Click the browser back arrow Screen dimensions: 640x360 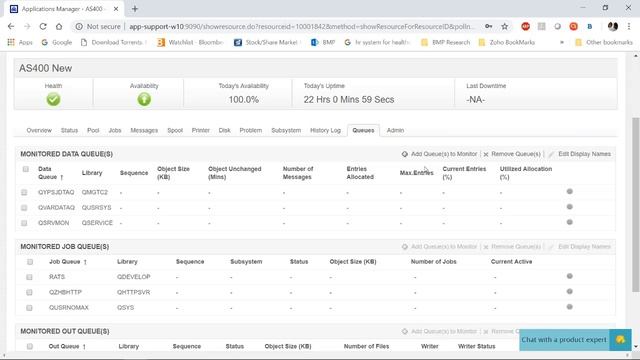point(11,27)
